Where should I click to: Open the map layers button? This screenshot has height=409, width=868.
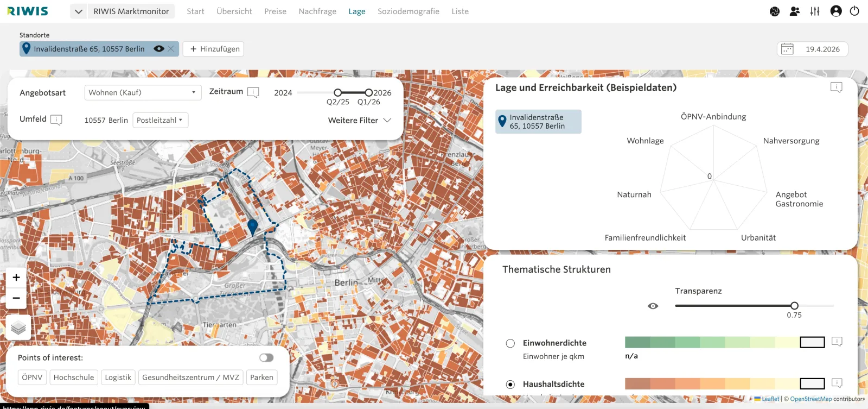18,328
